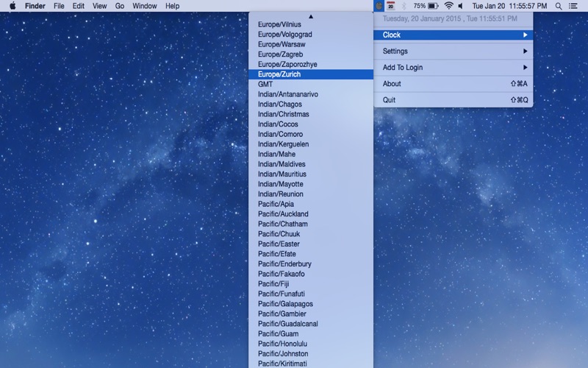Select Indian/Antananarivo timezone
Viewport: 588px width, 368px height.
coord(311,94)
